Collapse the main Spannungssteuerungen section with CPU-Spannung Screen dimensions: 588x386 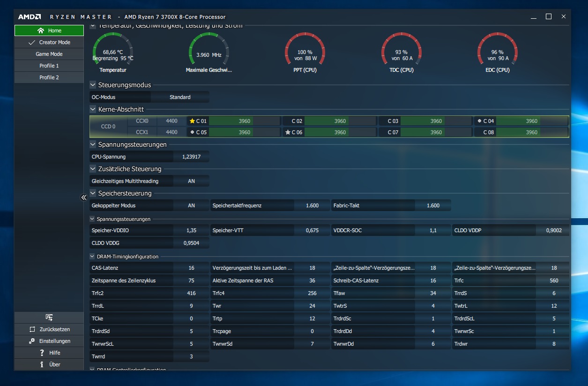[x=93, y=144]
